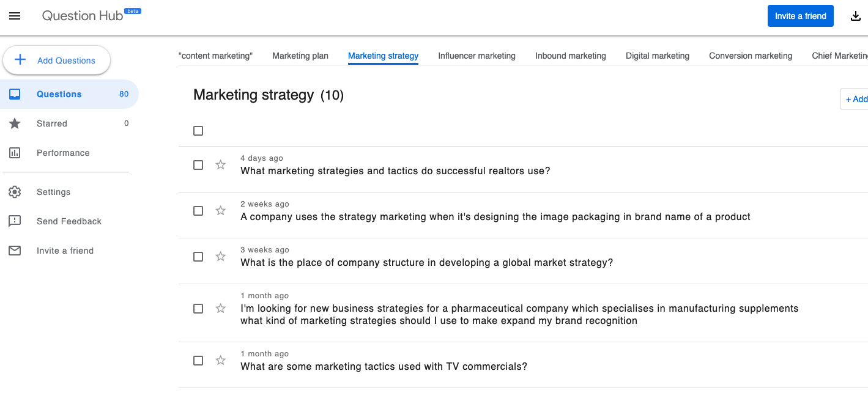Check the realtors question checkbox
The width and height of the screenshot is (868, 393).
[x=198, y=165]
